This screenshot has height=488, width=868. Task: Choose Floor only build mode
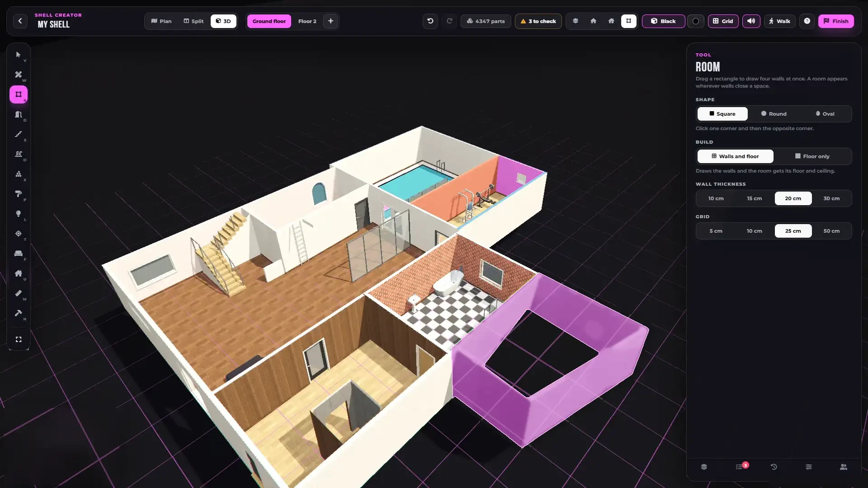click(812, 156)
